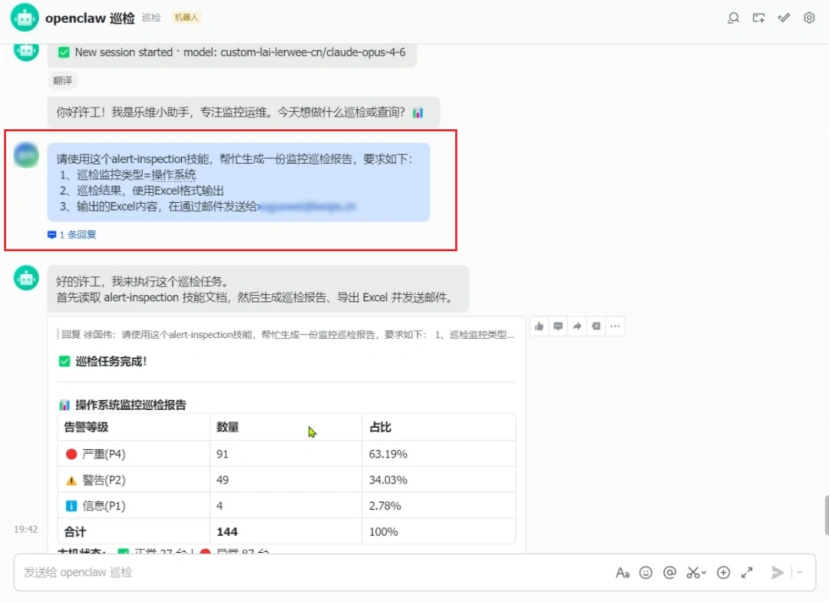Give a thumbs up reaction to the report message
Image resolution: width=830 pixels, height=603 pixels.
pos(540,326)
